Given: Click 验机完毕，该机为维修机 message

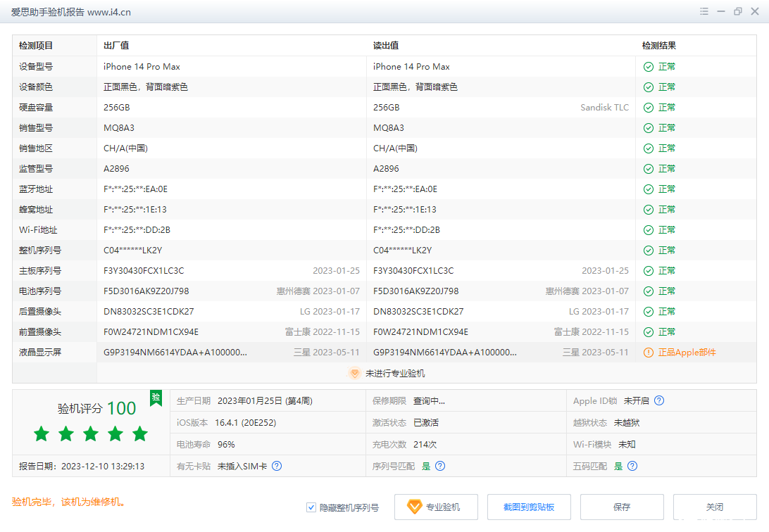Looking at the screenshot, I should click(x=69, y=502).
